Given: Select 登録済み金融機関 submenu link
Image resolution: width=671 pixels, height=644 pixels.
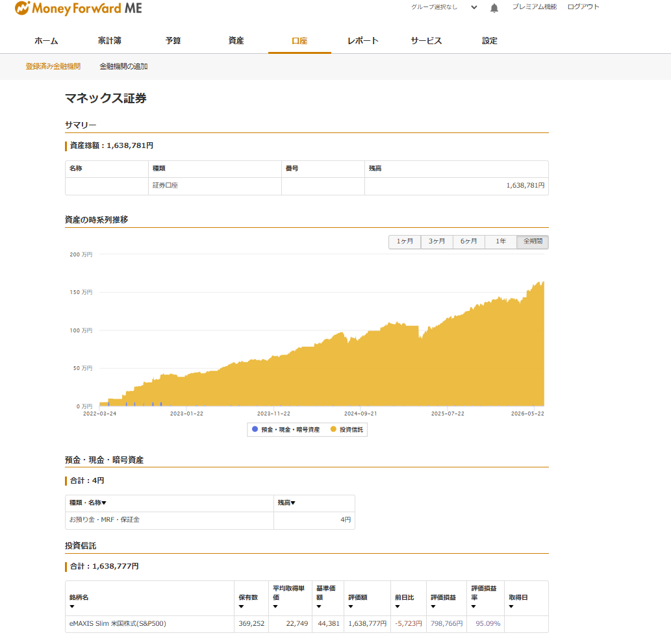Looking at the screenshot, I should [53, 66].
